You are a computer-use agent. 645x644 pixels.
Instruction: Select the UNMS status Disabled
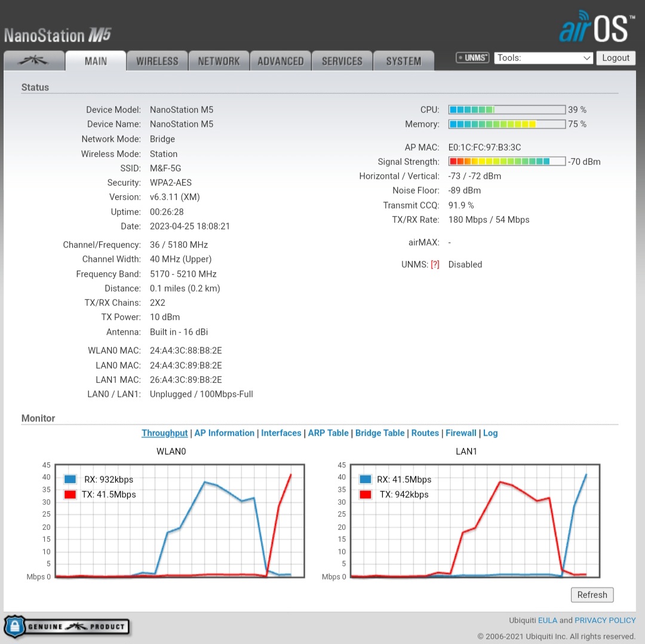[x=465, y=265]
